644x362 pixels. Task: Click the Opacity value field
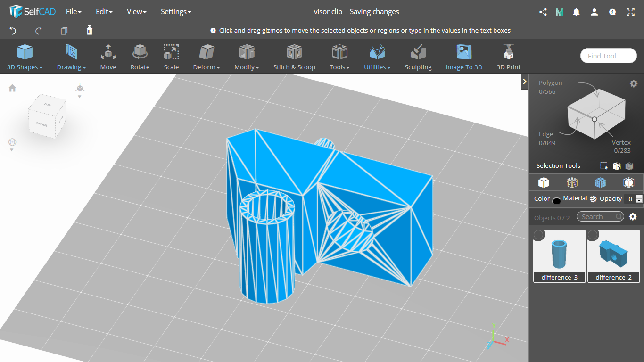[x=629, y=199]
